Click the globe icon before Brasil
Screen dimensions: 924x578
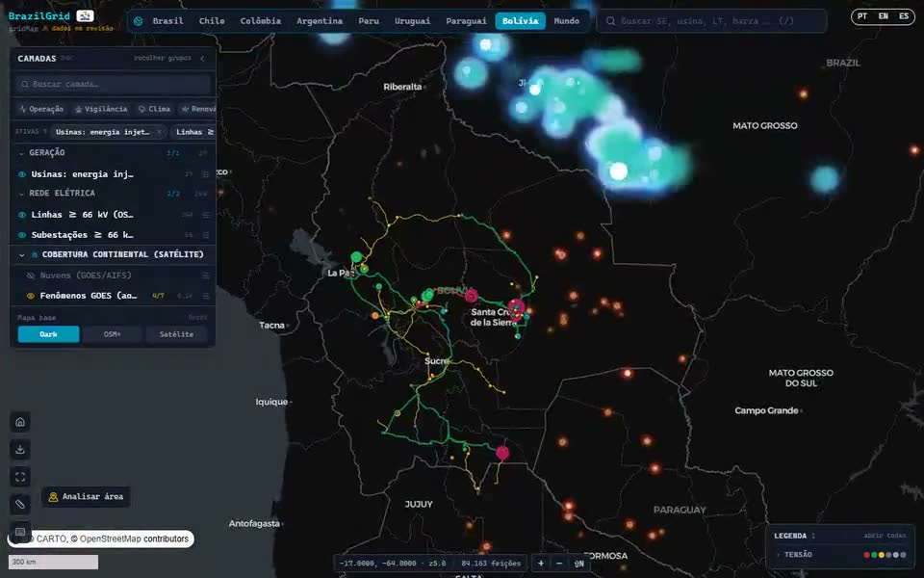pos(138,21)
